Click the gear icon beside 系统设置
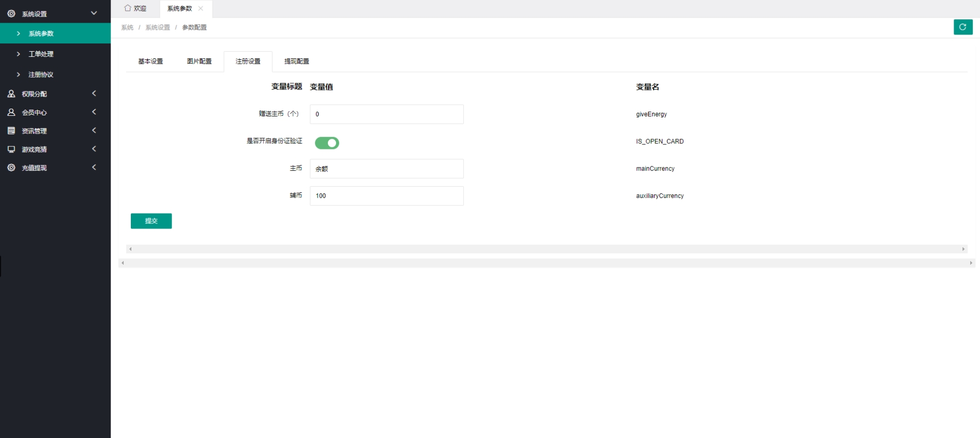Screen dimensions: 980x438 tap(11, 13)
